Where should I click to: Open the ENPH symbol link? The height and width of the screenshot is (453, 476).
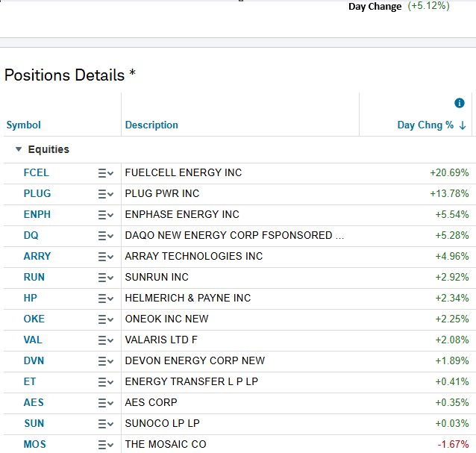coord(37,214)
